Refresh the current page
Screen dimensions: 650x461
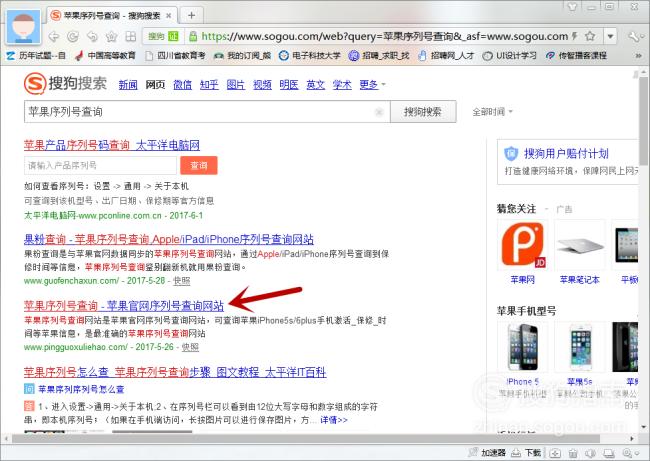pyautogui.click(x=73, y=36)
